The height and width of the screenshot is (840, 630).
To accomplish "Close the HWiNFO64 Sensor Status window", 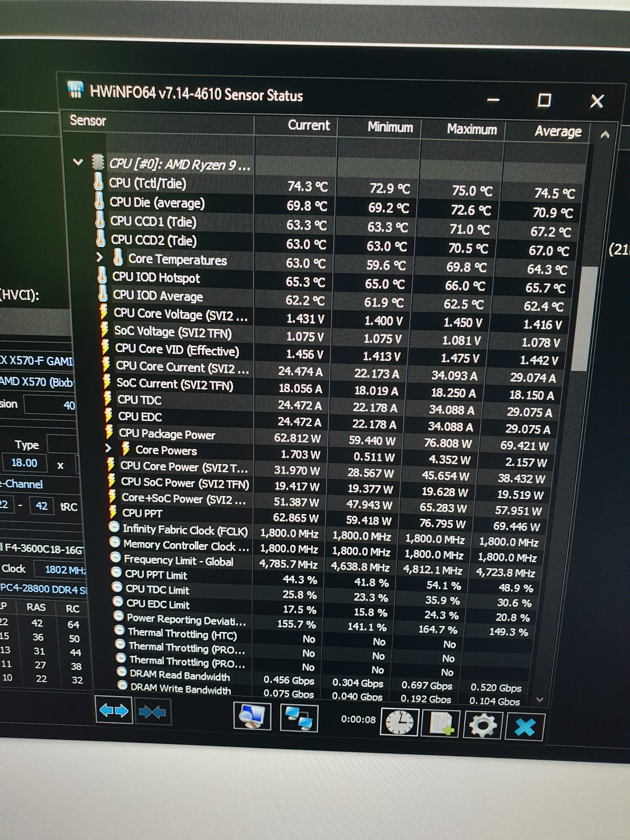I will (597, 101).
